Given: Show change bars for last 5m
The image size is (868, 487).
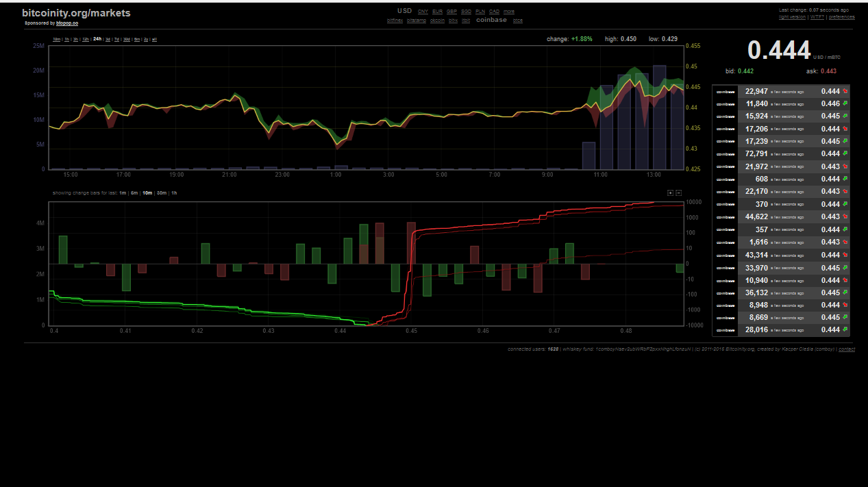Looking at the screenshot, I should coord(134,193).
